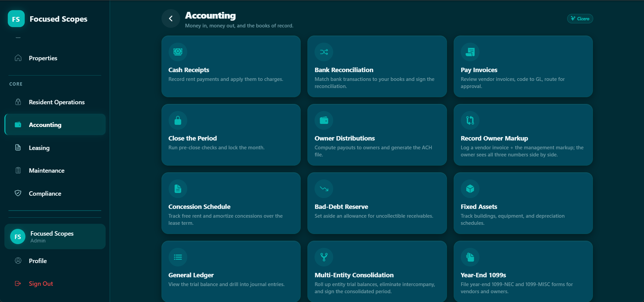
Task: Click 'Match bank transactions' description text
Action: click(x=374, y=83)
